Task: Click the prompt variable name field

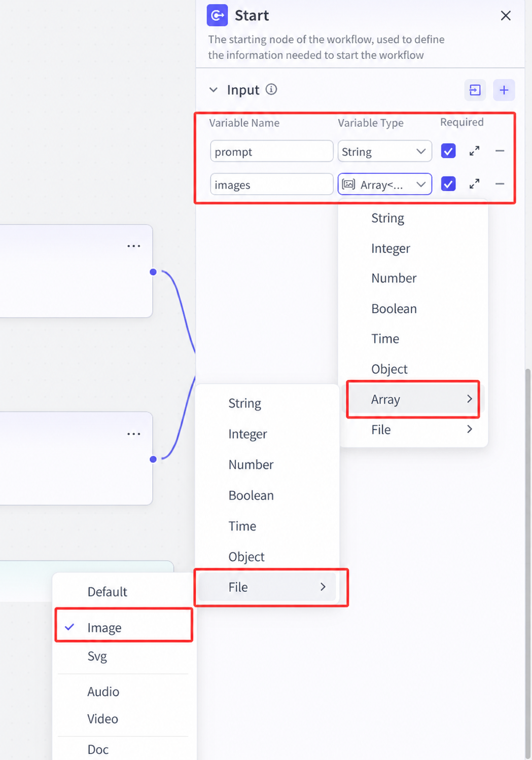Action: click(272, 152)
